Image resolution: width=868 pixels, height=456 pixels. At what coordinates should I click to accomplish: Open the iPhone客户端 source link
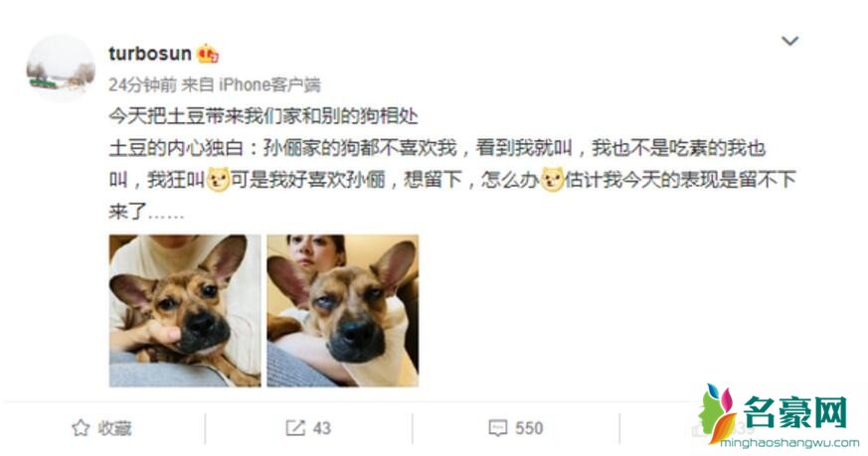pos(269,84)
